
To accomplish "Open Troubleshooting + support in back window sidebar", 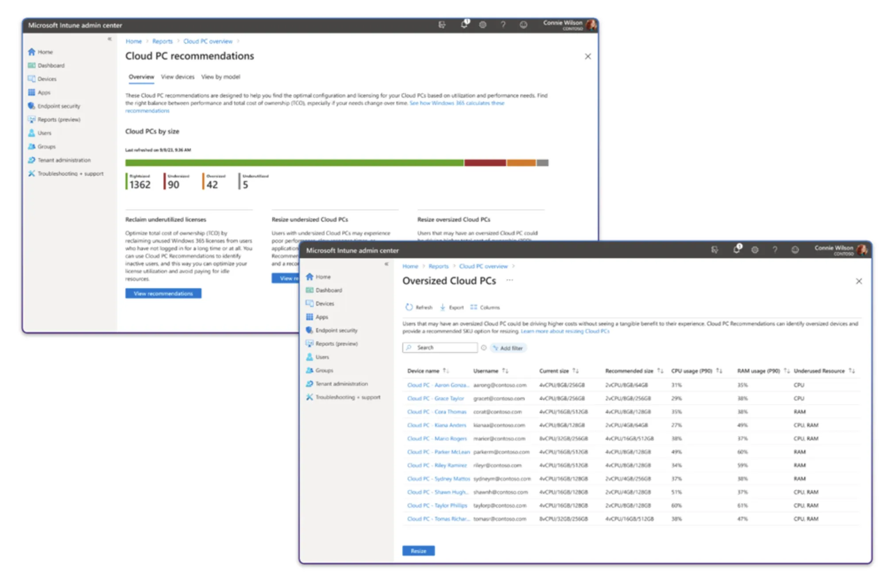I will coord(66,174).
